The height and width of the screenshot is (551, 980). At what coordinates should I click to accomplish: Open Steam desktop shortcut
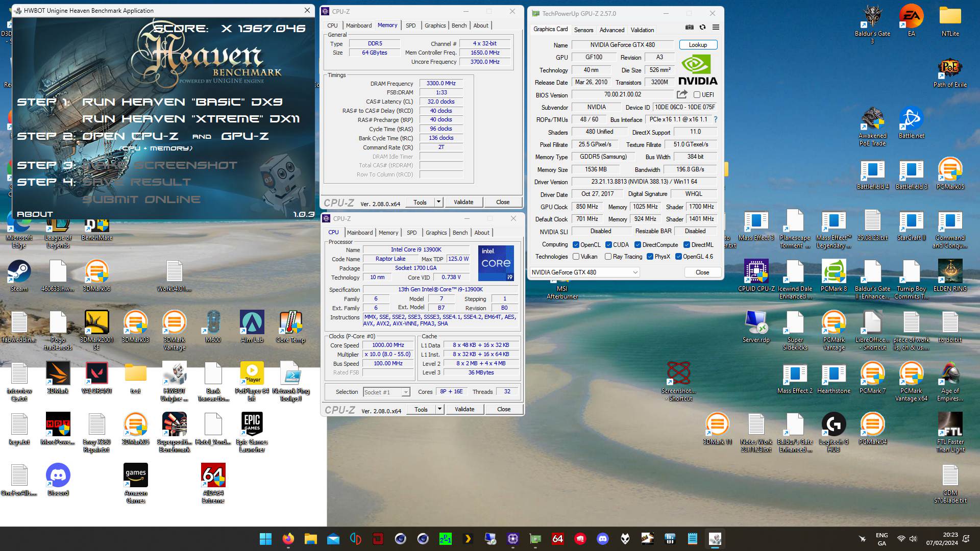(19, 276)
